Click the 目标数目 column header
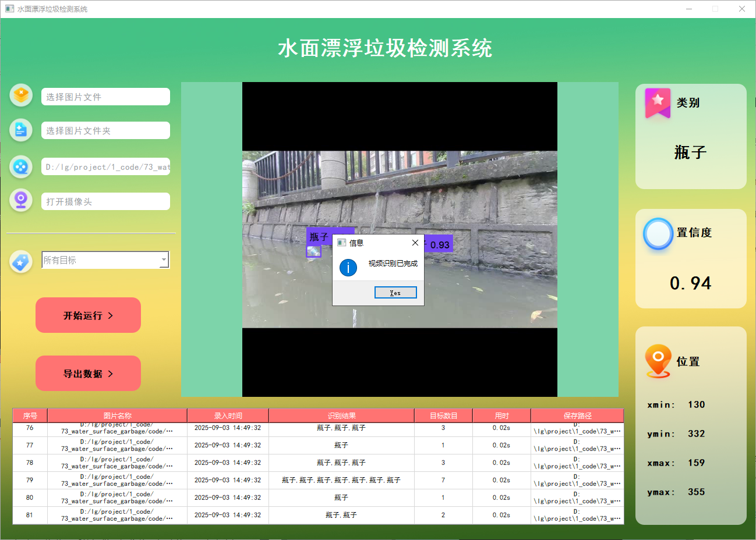The width and height of the screenshot is (756, 540). click(444, 415)
